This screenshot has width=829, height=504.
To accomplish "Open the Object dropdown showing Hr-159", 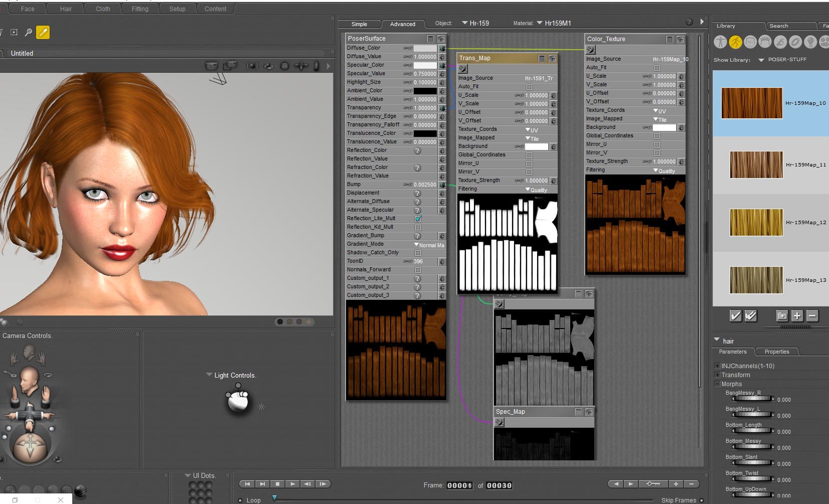I will (475, 23).
